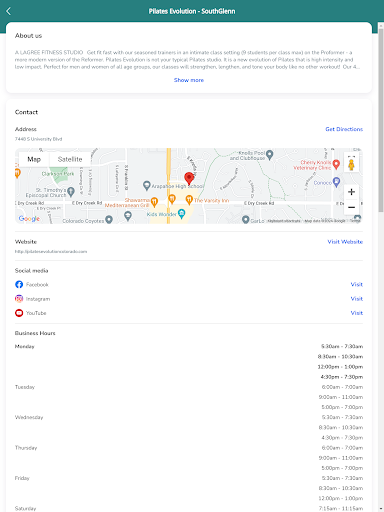The height and width of the screenshot is (512, 384).
Task: Click Knolls Pool and Clubhouse marker
Action: tap(270, 155)
